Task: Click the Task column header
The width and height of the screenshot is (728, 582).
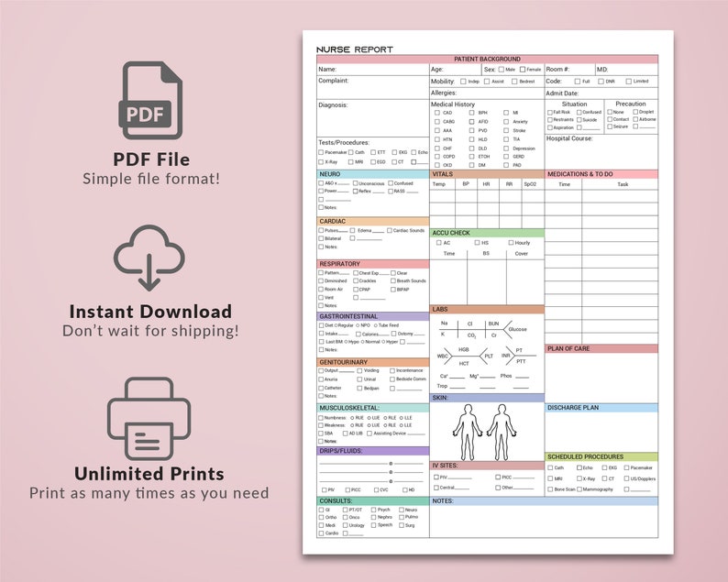Action: [623, 184]
